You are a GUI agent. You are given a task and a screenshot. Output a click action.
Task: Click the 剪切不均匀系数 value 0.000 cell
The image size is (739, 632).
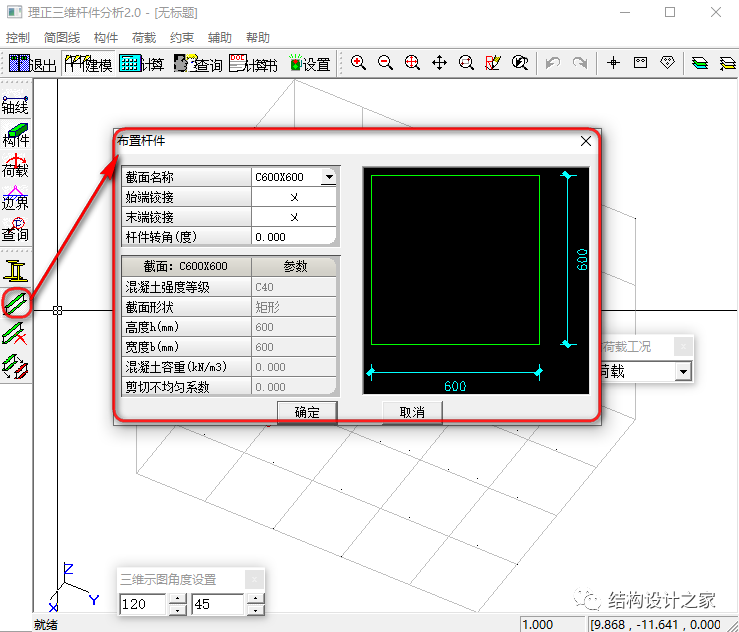click(x=294, y=386)
